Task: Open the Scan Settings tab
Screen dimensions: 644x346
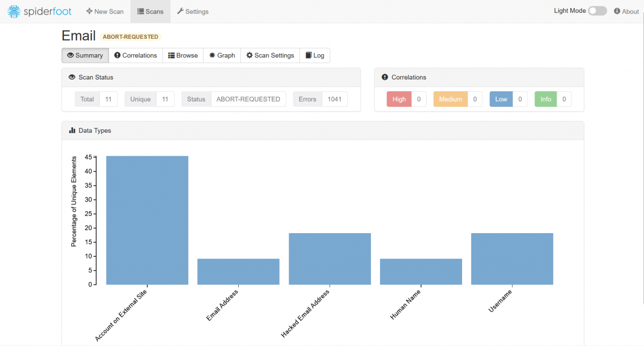Action: coord(270,55)
